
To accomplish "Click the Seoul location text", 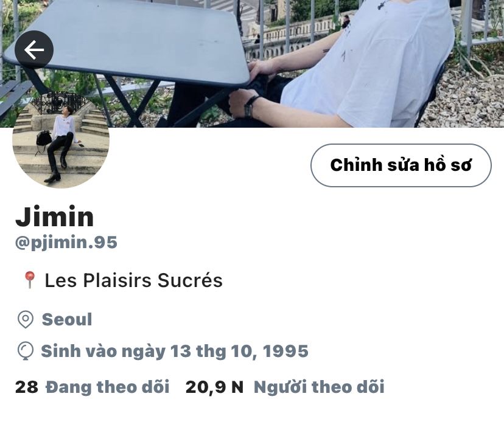I will click(x=67, y=320).
